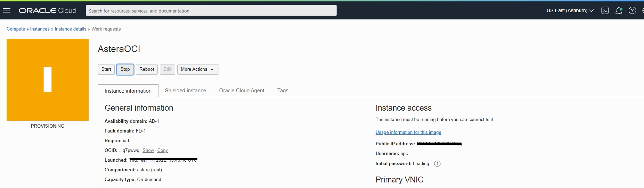This screenshot has width=644, height=188.
Task: Expand the More Actions dropdown
Action: pos(198,69)
